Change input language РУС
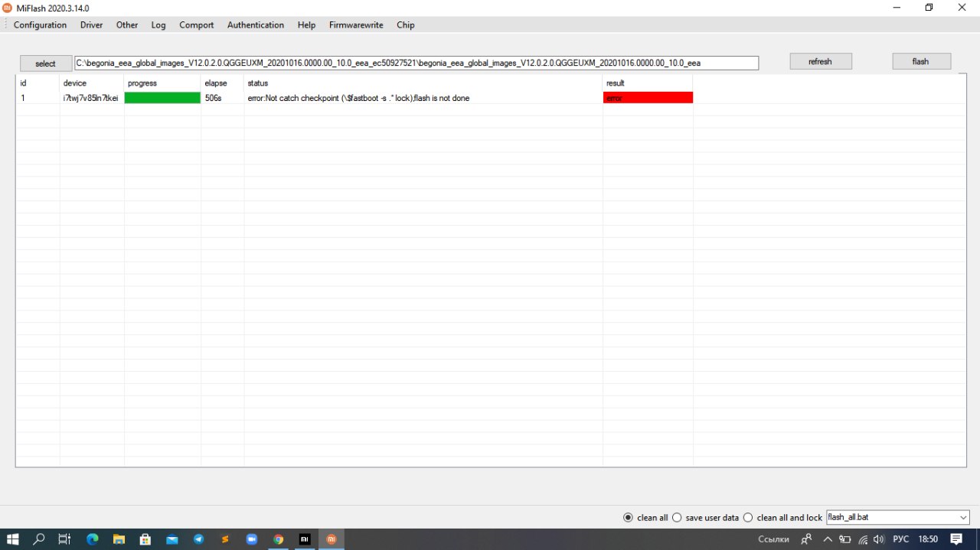The image size is (980, 550). click(901, 539)
